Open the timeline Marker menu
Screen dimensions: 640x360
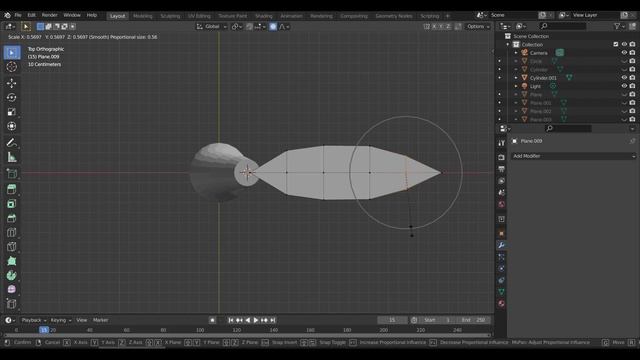(x=100, y=320)
